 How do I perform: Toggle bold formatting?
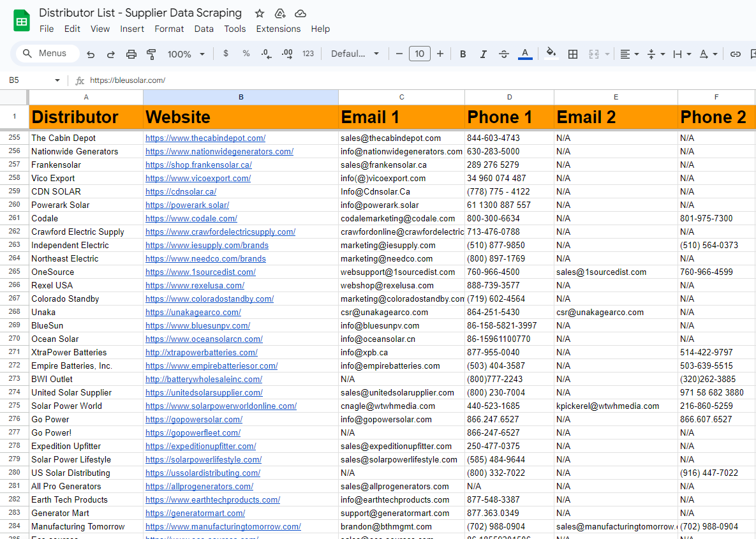[x=463, y=54]
